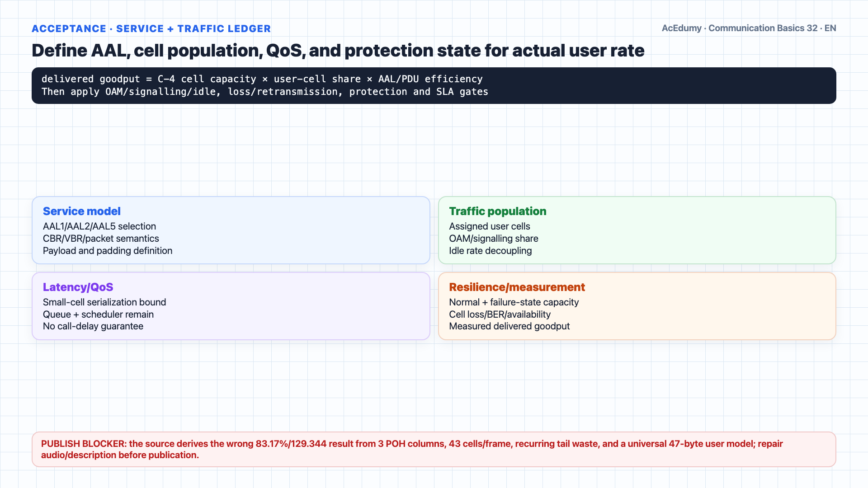Click the slide title 'Define AAL, cell population…'

338,51
